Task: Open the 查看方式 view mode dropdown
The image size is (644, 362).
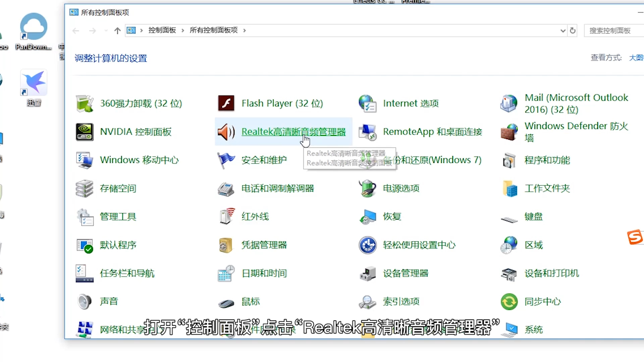Action: (x=636, y=58)
